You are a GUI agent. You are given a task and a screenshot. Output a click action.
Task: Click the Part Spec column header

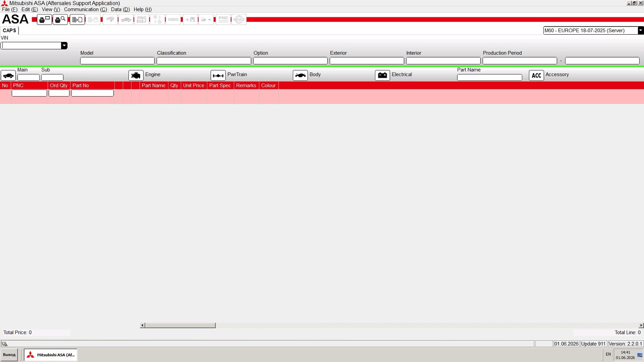coord(220,86)
